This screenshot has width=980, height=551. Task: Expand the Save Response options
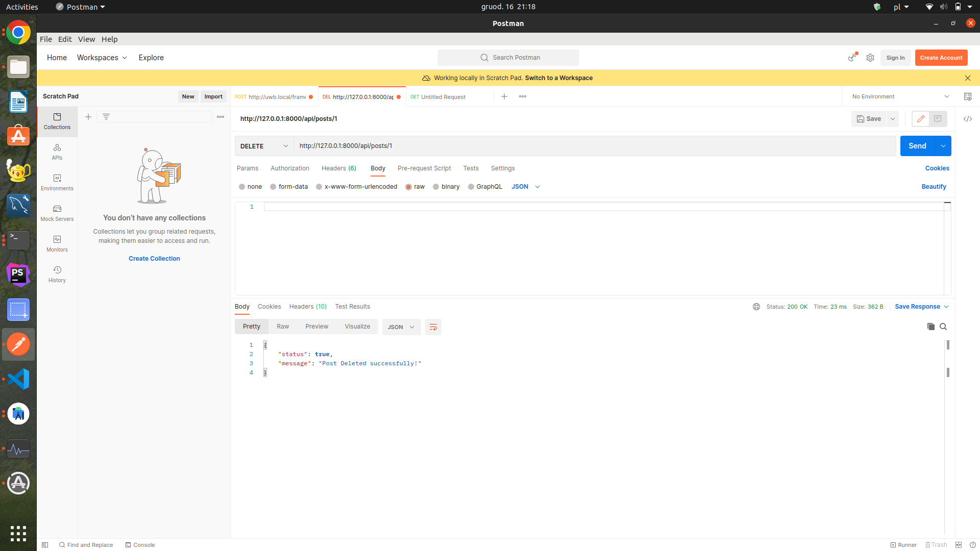[x=946, y=307]
